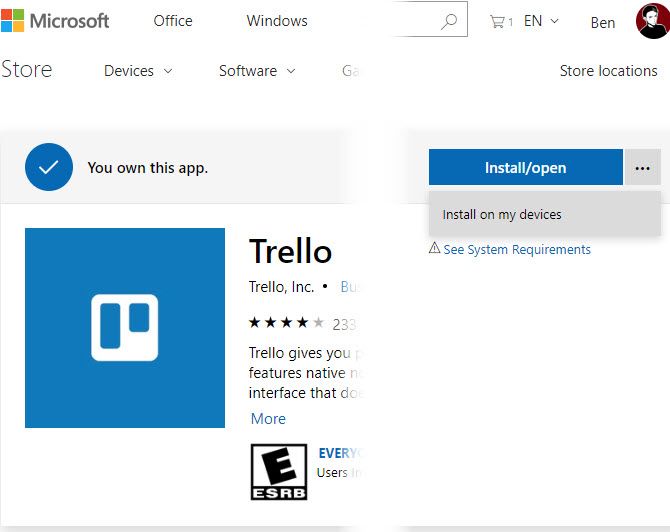Select Install on my devices
This screenshot has width=670, height=532.
point(545,214)
